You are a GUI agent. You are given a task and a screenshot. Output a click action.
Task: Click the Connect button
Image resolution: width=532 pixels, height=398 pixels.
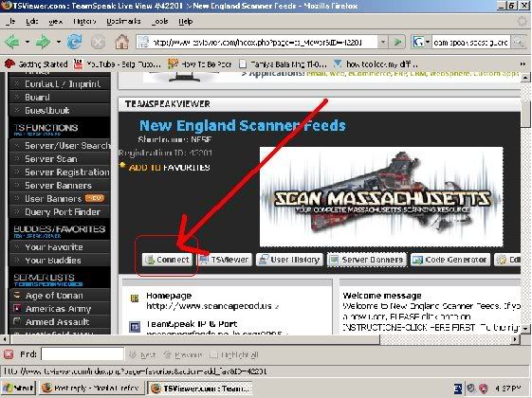167,260
